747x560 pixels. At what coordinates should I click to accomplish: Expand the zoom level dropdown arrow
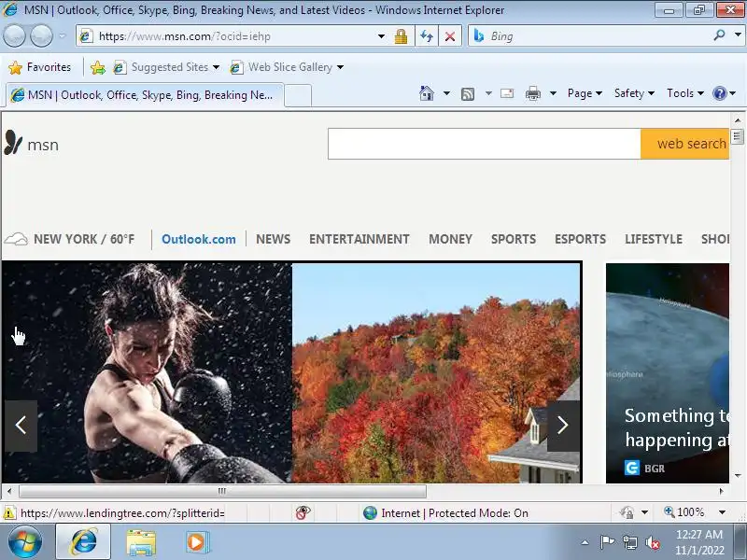(x=722, y=512)
